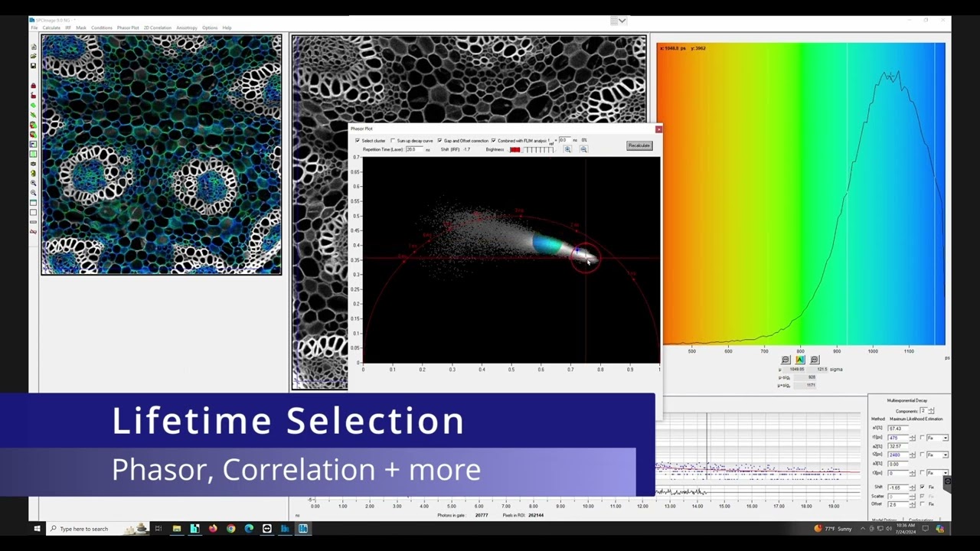Open the Conditions menu
This screenshot has height=551, width=980.
pyautogui.click(x=102, y=28)
